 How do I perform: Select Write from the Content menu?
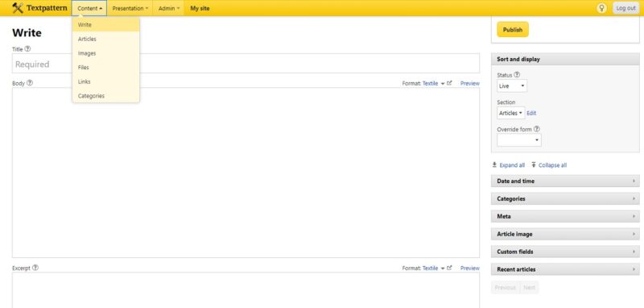pyautogui.click(x=106, y=25)
